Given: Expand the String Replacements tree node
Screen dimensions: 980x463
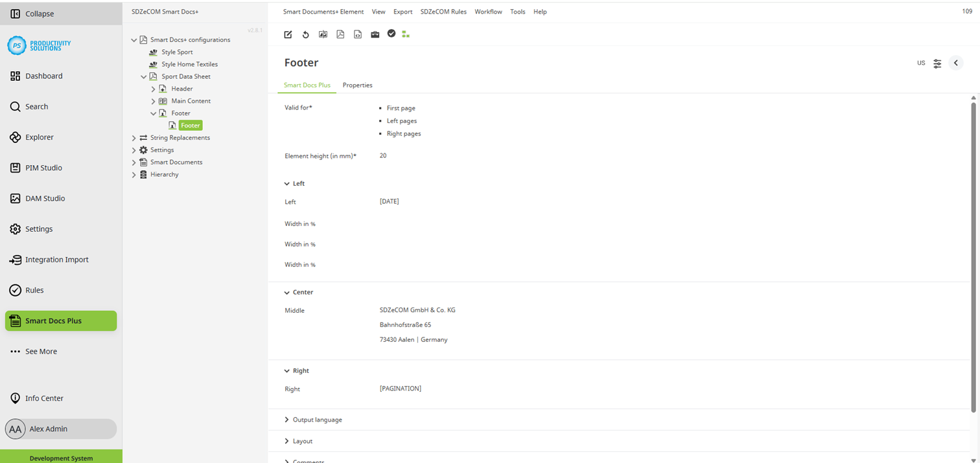Looking at the screenshot, I should tap(134, 137).
